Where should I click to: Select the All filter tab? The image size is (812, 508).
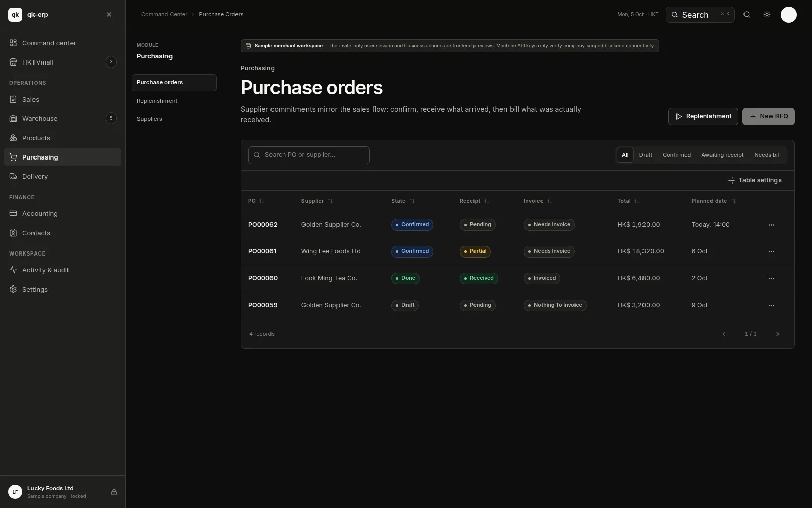625,155
